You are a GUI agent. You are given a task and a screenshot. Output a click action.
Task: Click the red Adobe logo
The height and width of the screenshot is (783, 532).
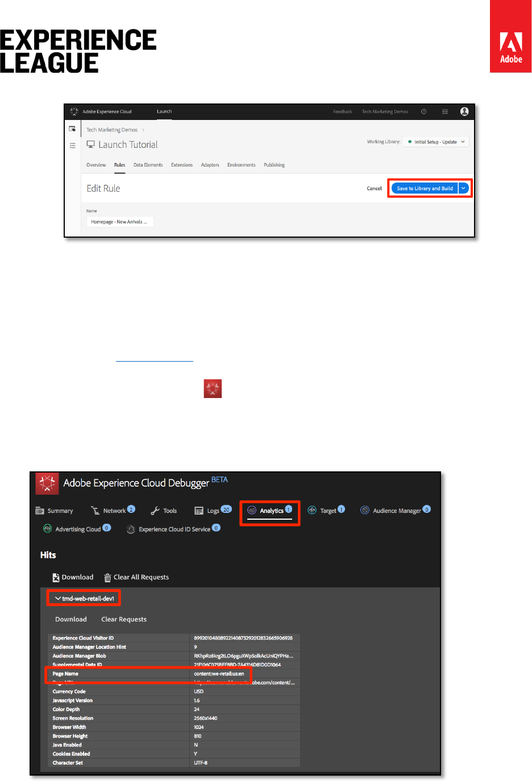[x=510, y=36]
